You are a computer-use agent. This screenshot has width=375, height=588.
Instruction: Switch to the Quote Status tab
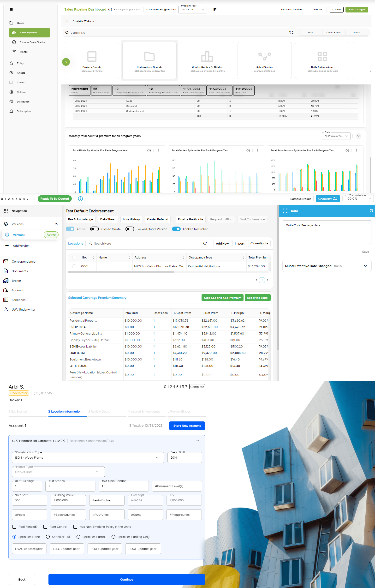(333, 32)
